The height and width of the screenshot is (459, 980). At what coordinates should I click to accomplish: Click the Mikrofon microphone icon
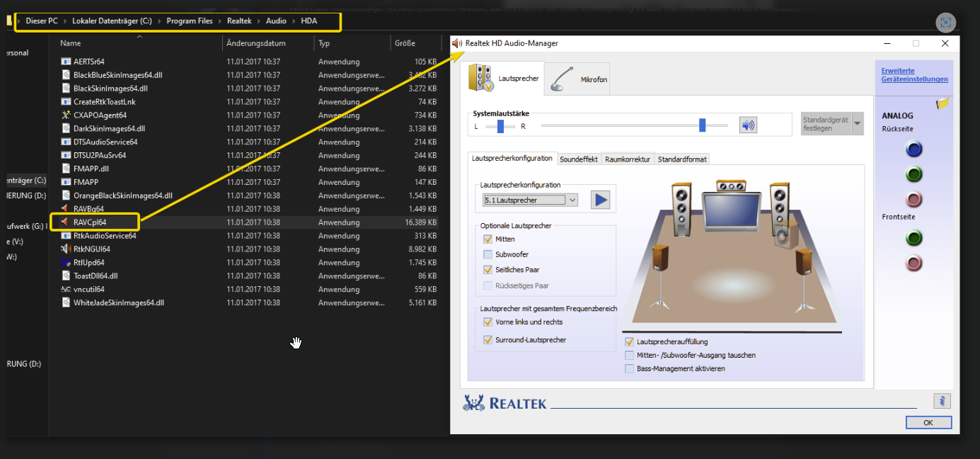[563, 79]
